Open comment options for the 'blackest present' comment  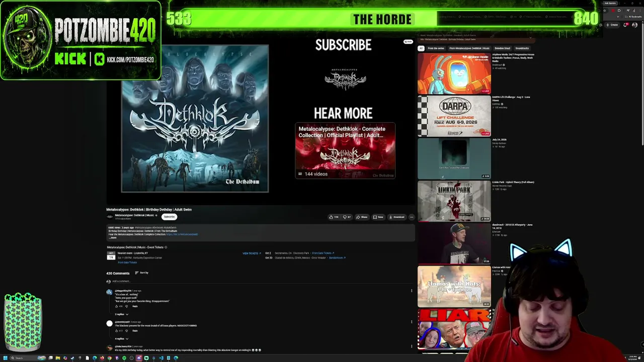click(x=412, y=322)
